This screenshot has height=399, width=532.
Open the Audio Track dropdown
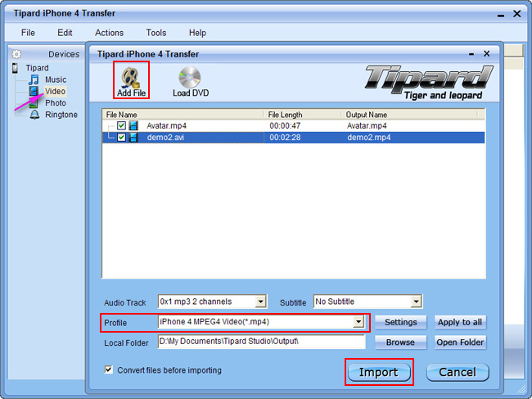click(260, 302)
